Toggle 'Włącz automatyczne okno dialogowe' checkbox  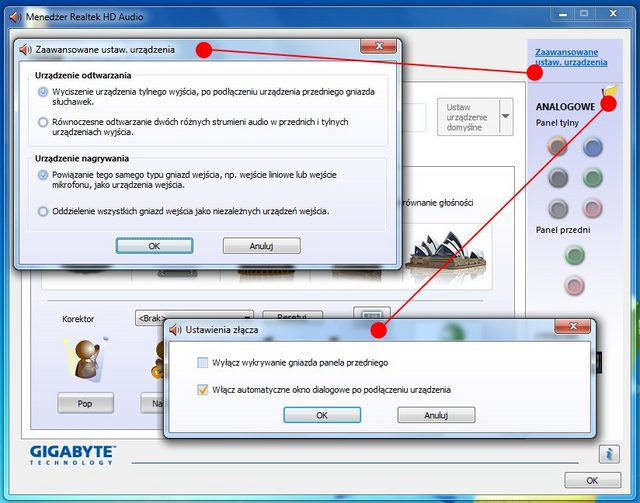click(203, 389)
